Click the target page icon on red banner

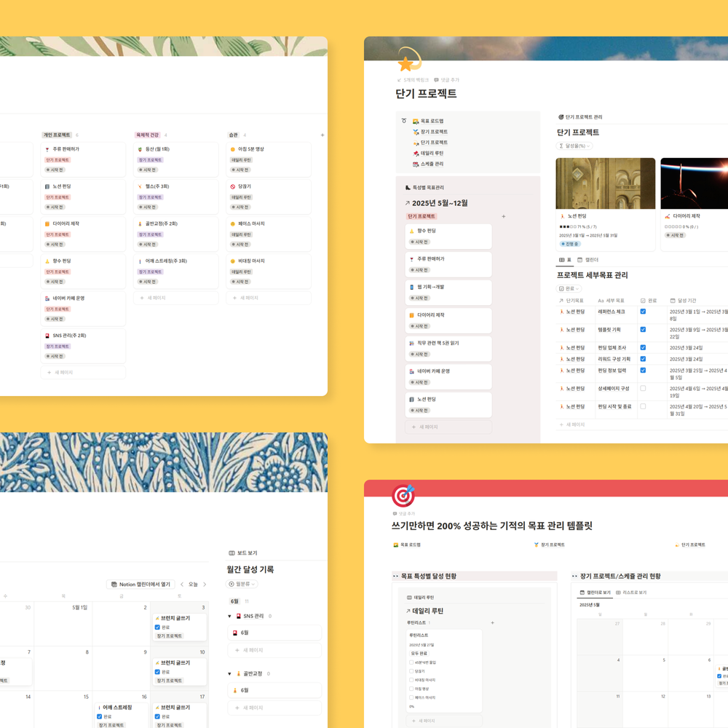403,496
